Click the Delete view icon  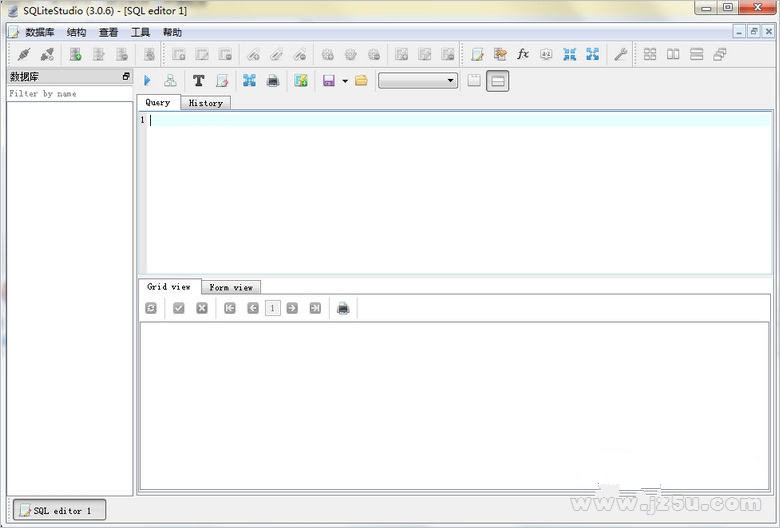click(448, 54)
